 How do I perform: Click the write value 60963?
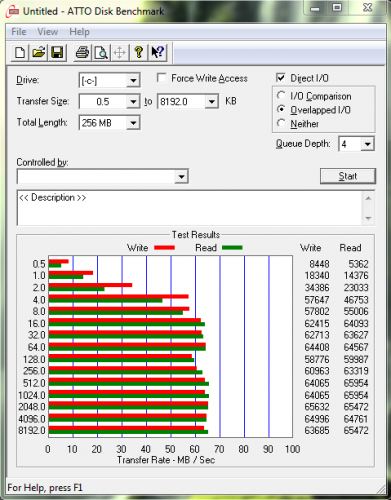[x=317, y=371]
